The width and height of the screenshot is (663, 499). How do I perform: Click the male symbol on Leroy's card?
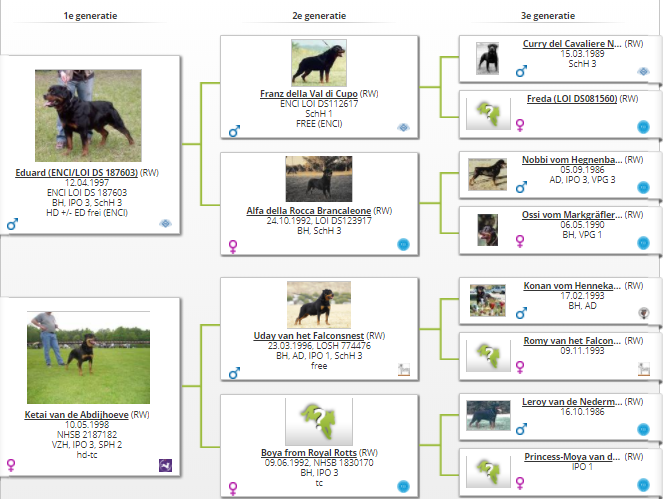520,426
